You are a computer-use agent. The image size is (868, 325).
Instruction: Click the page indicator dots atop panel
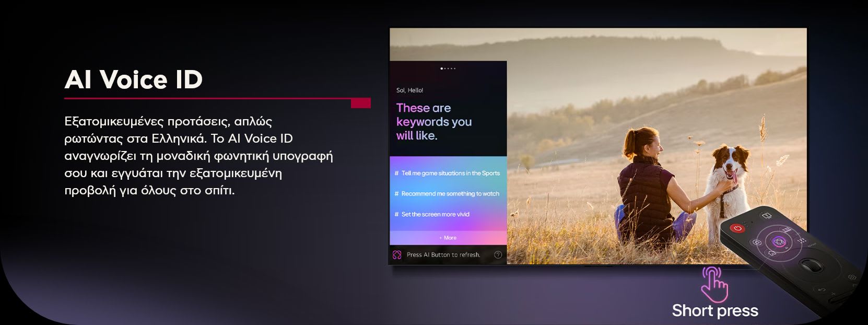pos(448,68)
